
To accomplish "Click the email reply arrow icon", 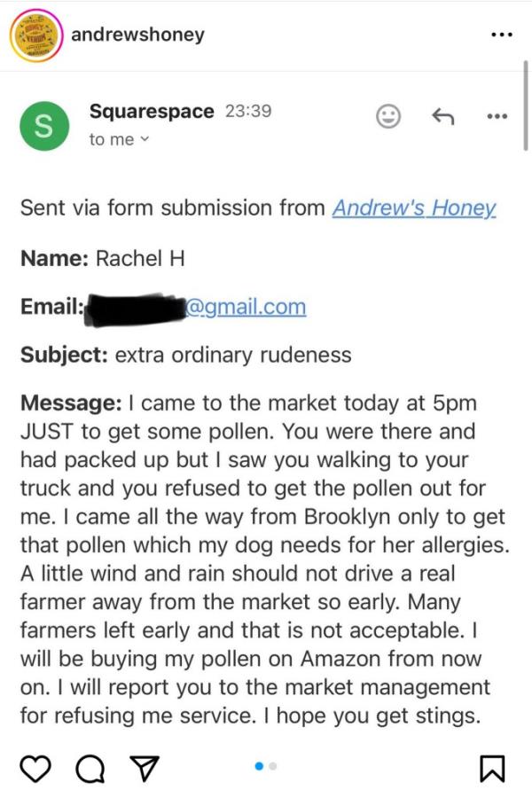I will click(x=442, y=116).
